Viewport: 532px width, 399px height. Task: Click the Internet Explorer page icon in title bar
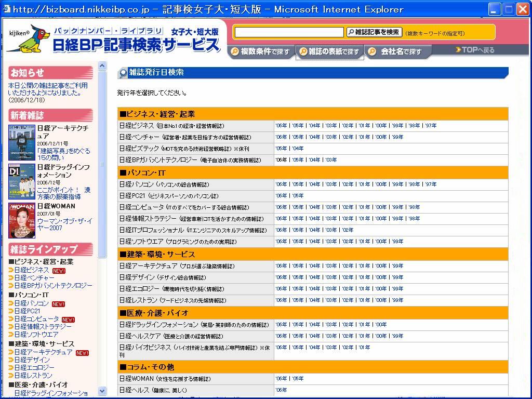click(x=6, y=9)
